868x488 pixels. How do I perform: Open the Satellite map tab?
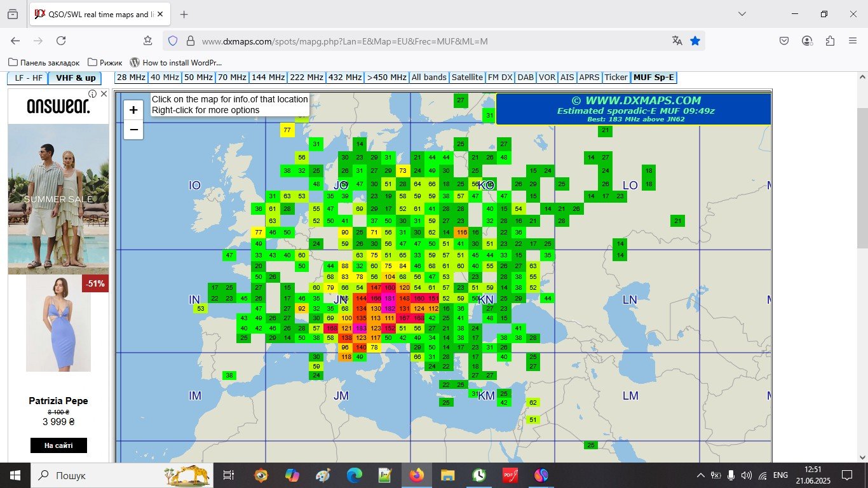[x=467, y=78]
